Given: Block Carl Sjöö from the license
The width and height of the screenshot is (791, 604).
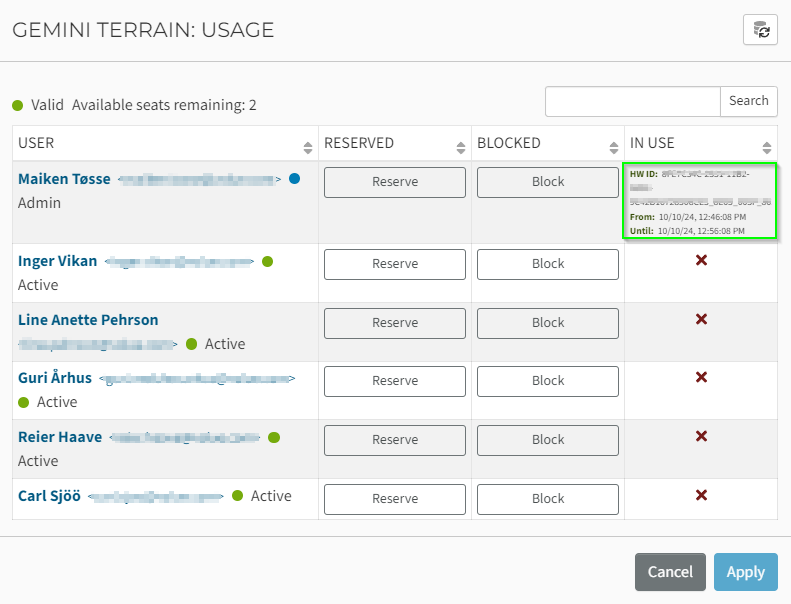Looking at the screenshot, I should click(x=548, y=500).
